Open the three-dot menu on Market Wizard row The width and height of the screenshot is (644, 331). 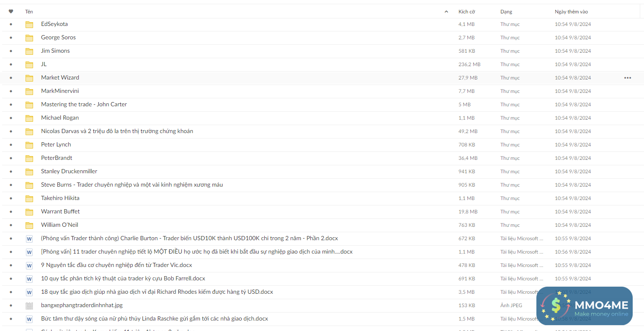627,78
